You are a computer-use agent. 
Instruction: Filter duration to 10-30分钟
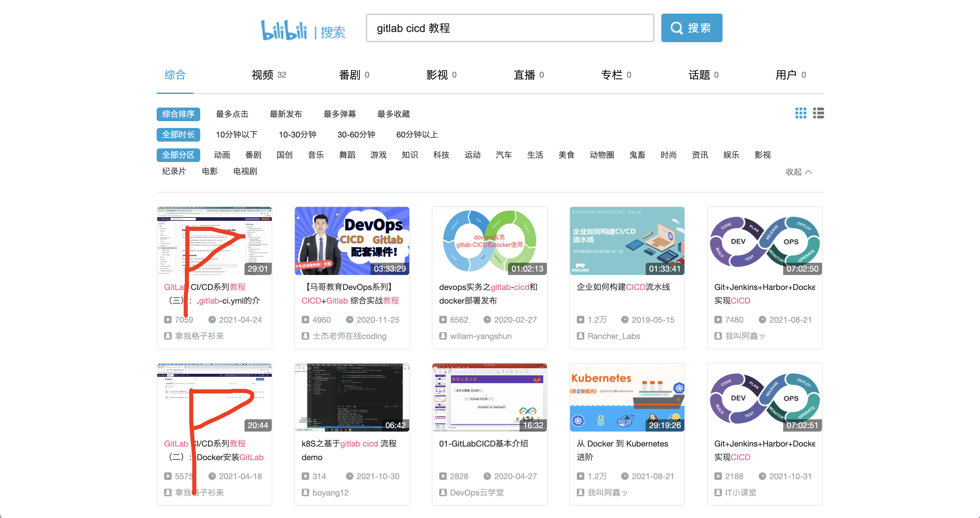coord(298,135)
